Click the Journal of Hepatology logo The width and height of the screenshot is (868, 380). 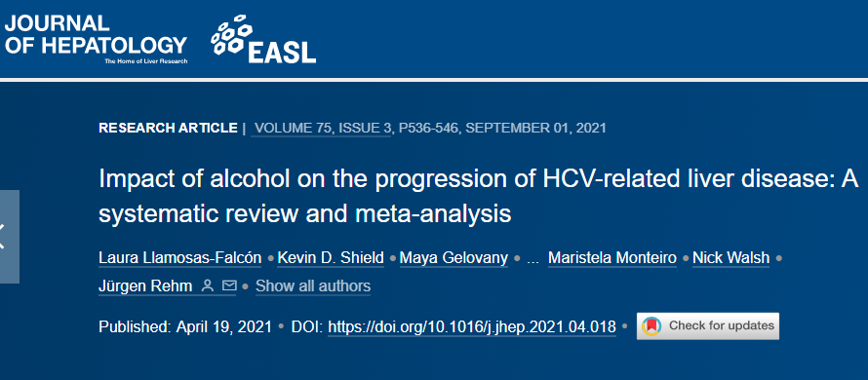pyautogui.click(x=96, y=39)
